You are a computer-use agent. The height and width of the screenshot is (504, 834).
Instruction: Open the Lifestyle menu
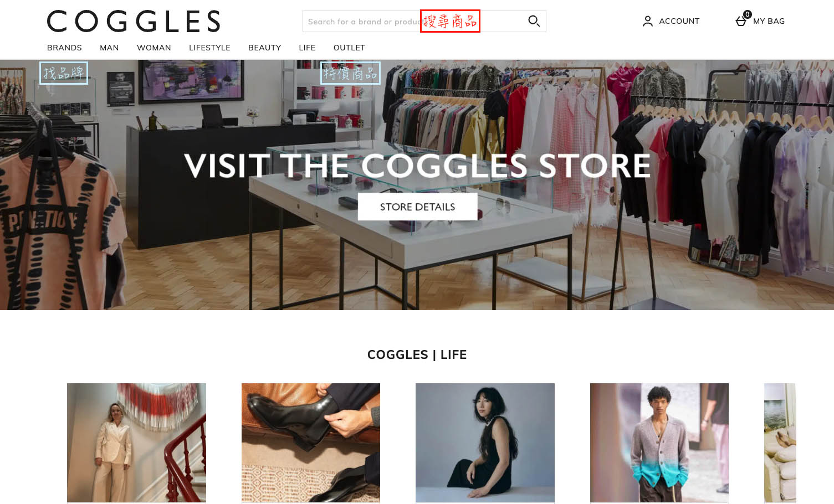pos(209,48)
